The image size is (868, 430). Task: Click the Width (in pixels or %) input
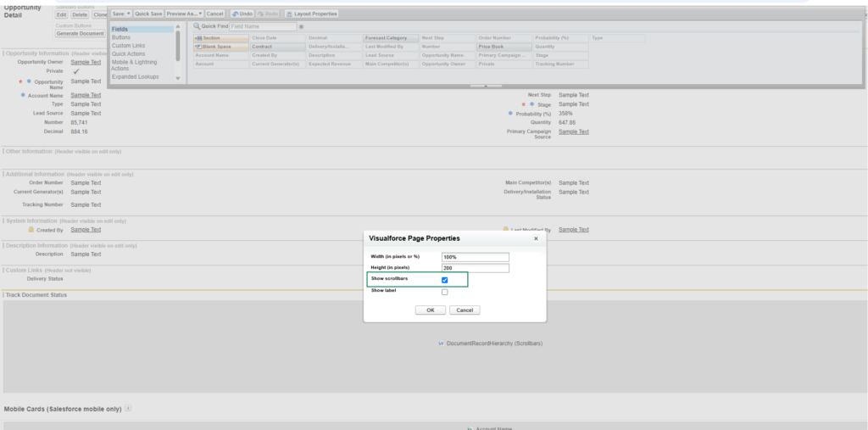click(475, 257)
